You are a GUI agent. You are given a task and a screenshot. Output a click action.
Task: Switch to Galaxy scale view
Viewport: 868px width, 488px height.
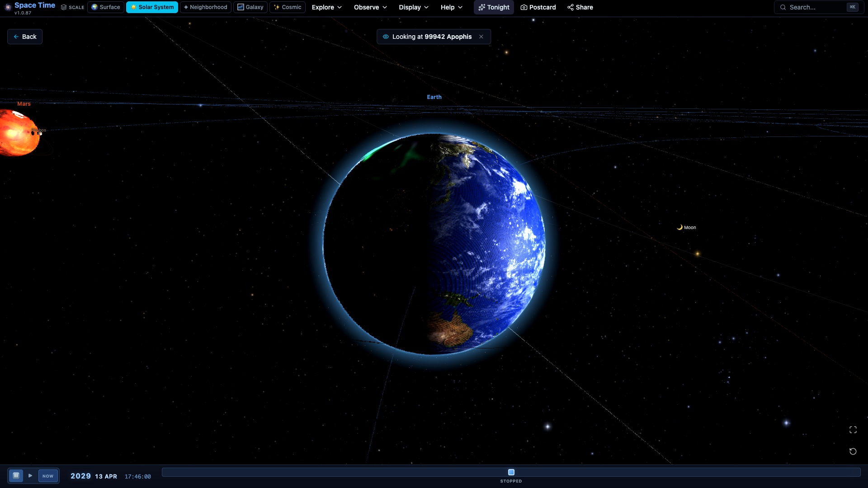tap(250, 7)
